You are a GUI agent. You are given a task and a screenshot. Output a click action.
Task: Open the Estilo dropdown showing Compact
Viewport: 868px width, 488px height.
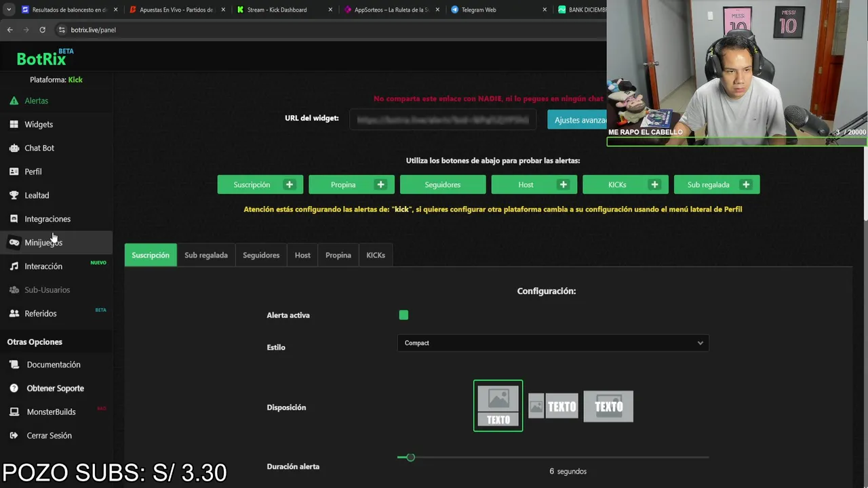click(553, 343)
